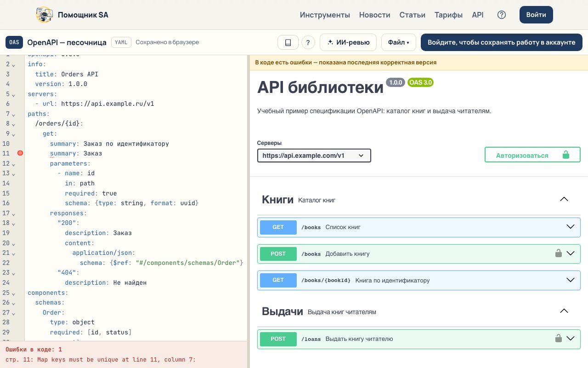The width and height of the screenshot is (588, 368).
Task: Open the Статьи section
Action: click(x=413, y=15)
